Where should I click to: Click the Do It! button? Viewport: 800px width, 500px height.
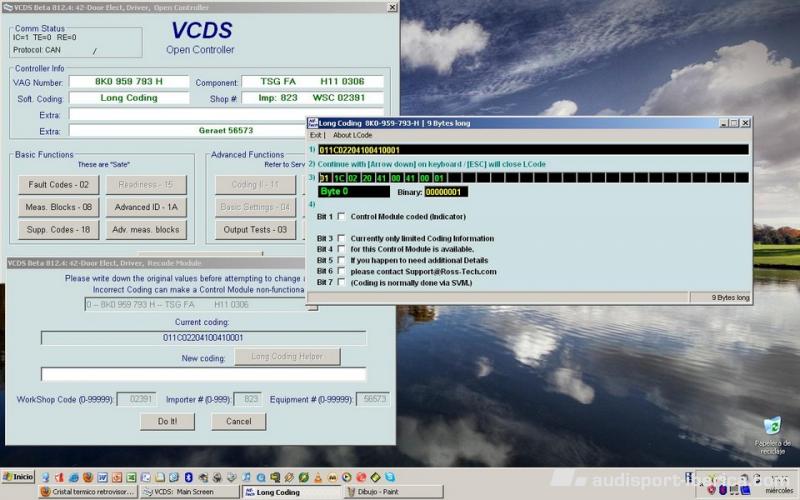[167, 421]
